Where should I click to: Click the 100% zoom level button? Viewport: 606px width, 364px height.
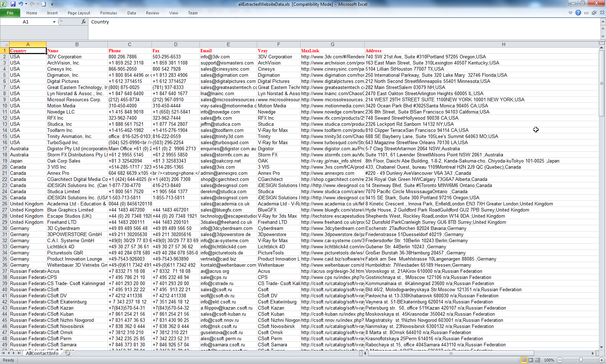(x=549, y=360)
